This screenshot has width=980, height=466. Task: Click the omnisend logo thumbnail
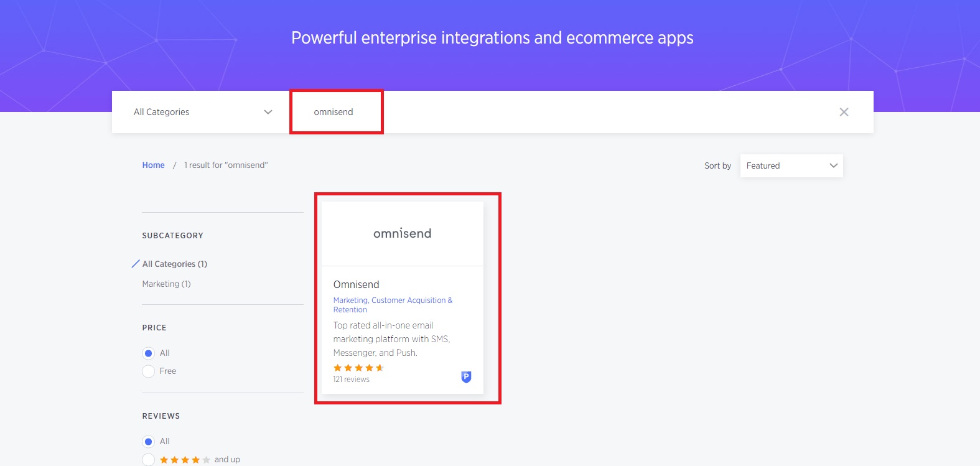[x=402, y=233]
